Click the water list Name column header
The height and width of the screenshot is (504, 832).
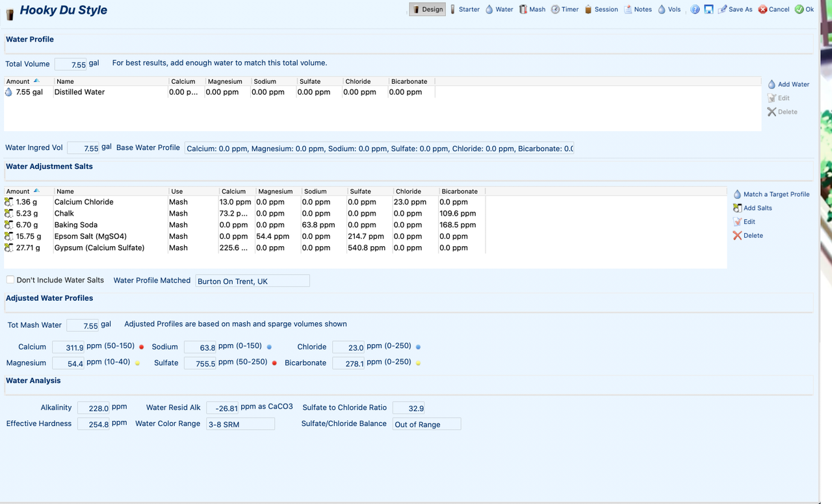110,81
